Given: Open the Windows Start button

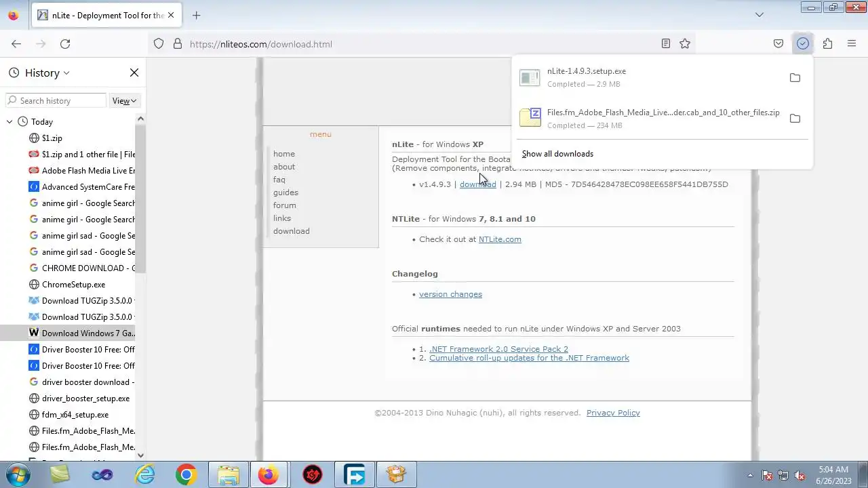Looking at the screenshot, I should (x=18, y=474).
